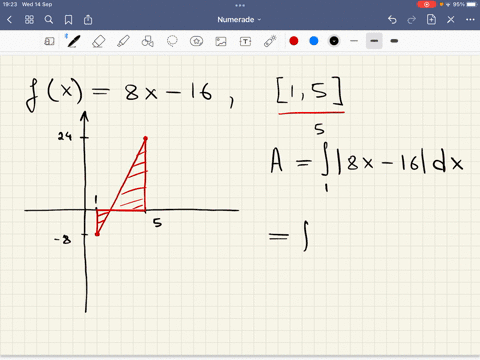Select the thinnest stroke width
480x360 pixels.
[354, 41]
